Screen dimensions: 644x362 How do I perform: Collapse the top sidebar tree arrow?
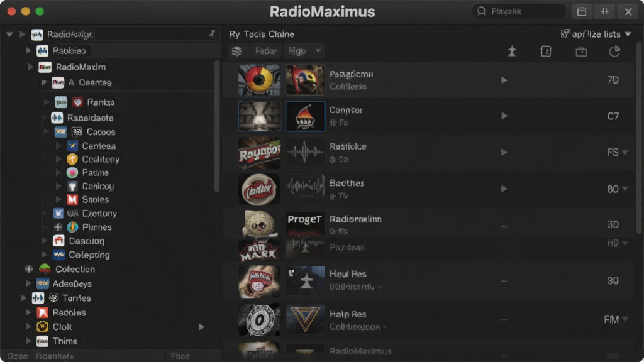tap(9, 35)
